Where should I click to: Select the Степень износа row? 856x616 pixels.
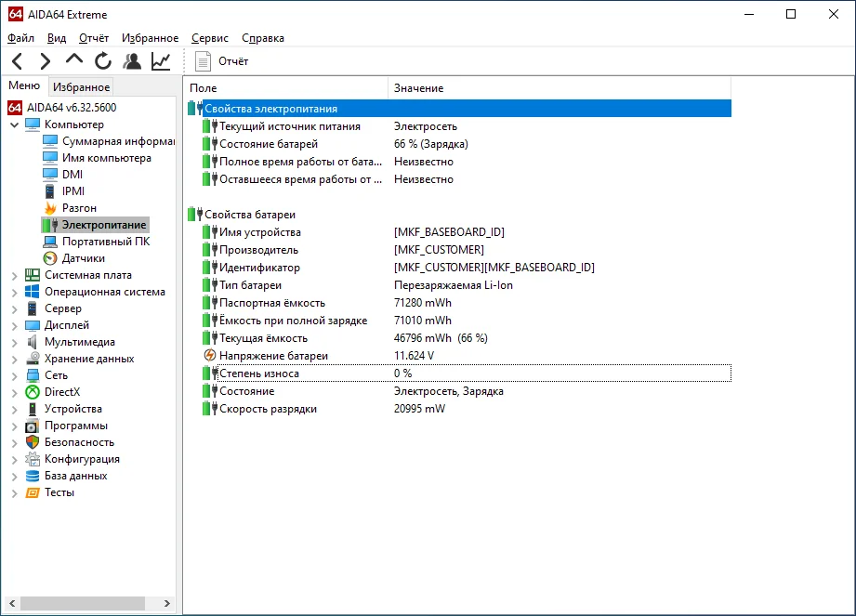click(x=467, y=374)
